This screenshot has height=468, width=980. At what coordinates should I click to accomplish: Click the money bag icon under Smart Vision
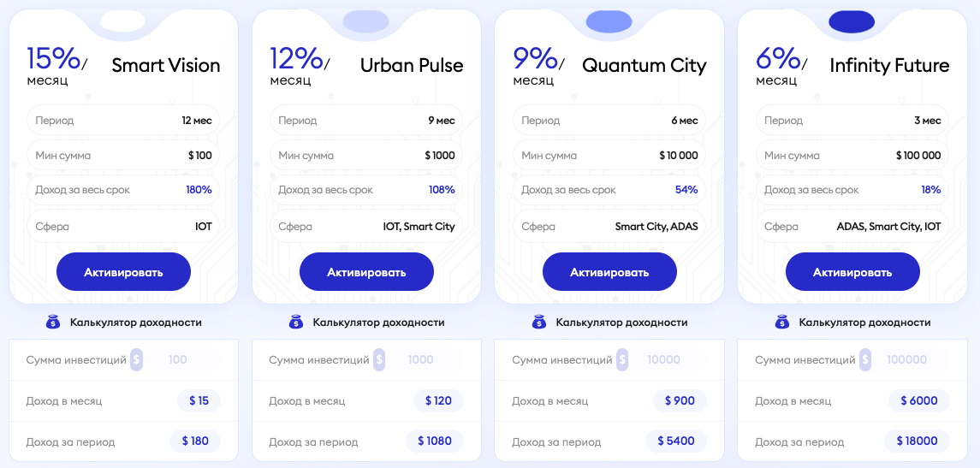(53, 323)
